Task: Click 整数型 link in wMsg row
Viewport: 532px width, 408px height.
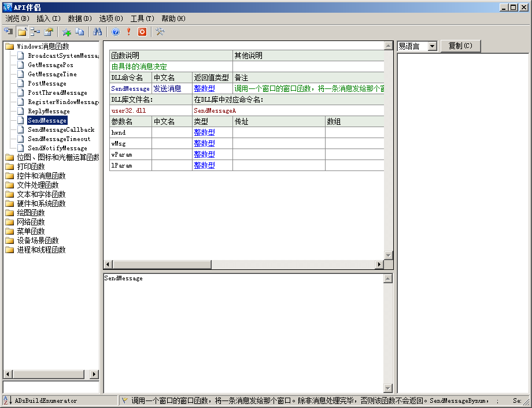Action: tap(204, 143)
